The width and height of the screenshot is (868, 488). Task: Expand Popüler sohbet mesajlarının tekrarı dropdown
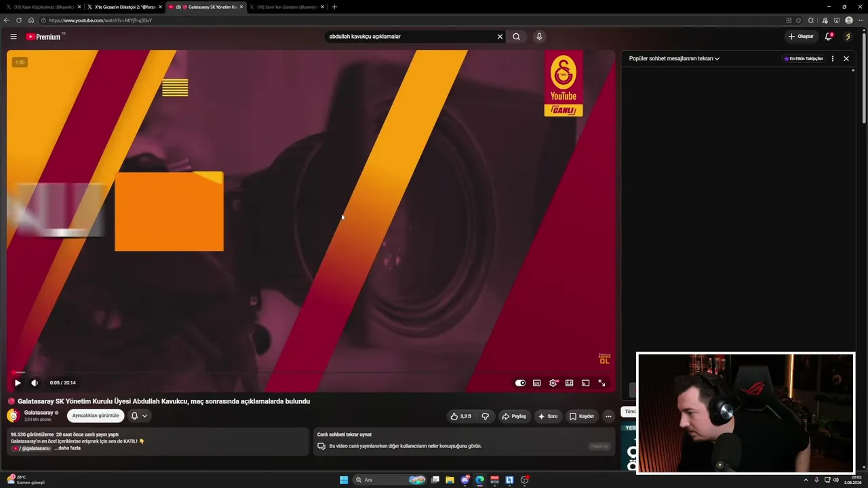[674, 58]
